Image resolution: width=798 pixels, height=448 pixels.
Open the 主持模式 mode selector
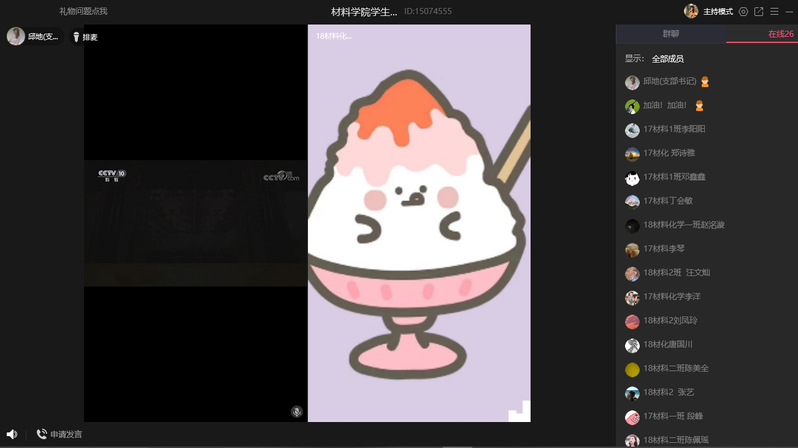coord(718,12)
